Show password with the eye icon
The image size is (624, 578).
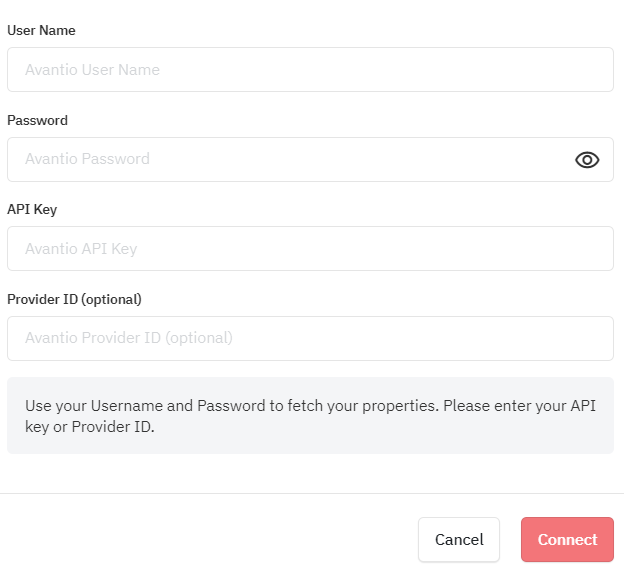pos(587,160)
